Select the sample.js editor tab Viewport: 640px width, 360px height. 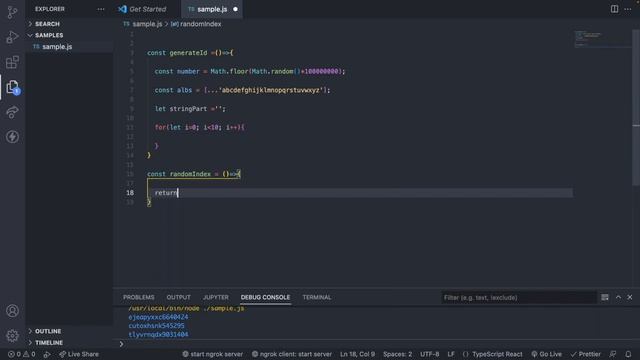click(212, 9)
